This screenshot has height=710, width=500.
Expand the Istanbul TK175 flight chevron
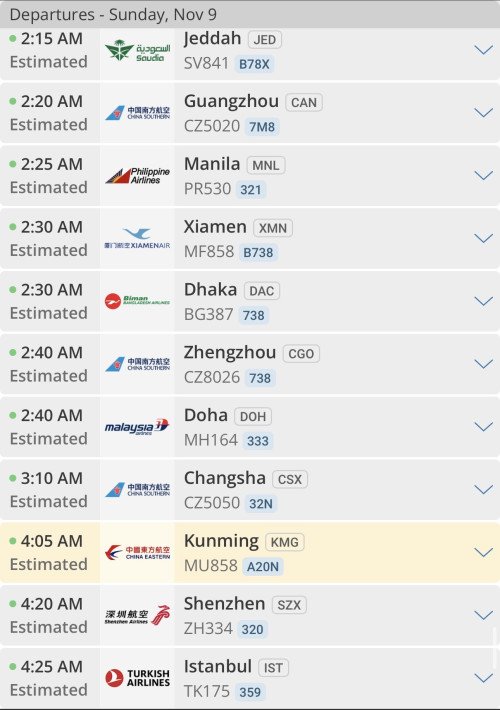click(483, 678)
